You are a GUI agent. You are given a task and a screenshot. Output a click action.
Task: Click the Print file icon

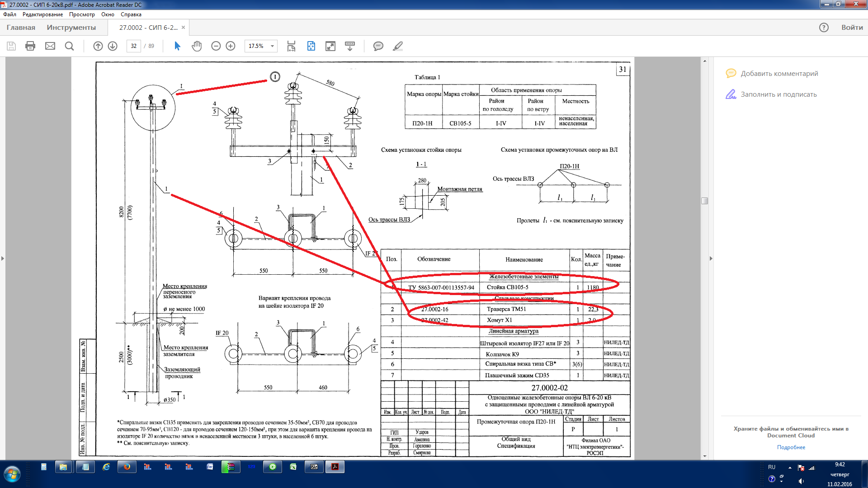pyautogui.click(x=30, y=46)
